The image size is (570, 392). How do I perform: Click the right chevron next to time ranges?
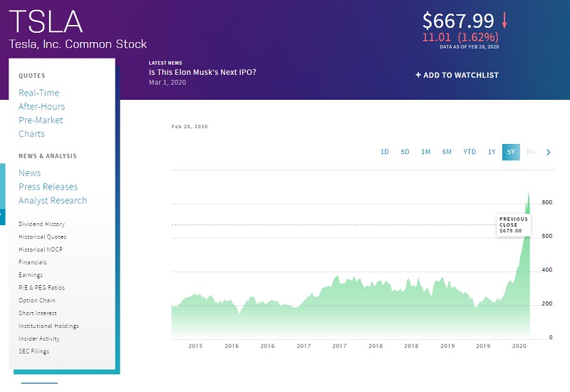click(x=548, y=152)
